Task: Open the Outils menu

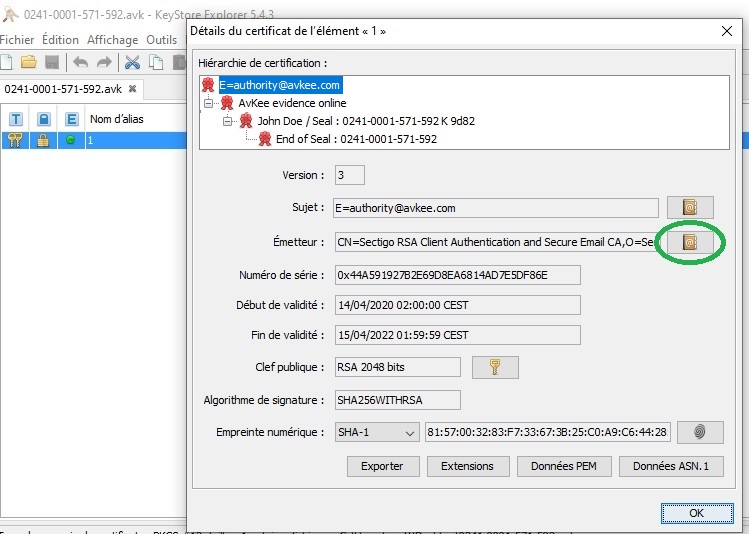Action: point(161,40)
